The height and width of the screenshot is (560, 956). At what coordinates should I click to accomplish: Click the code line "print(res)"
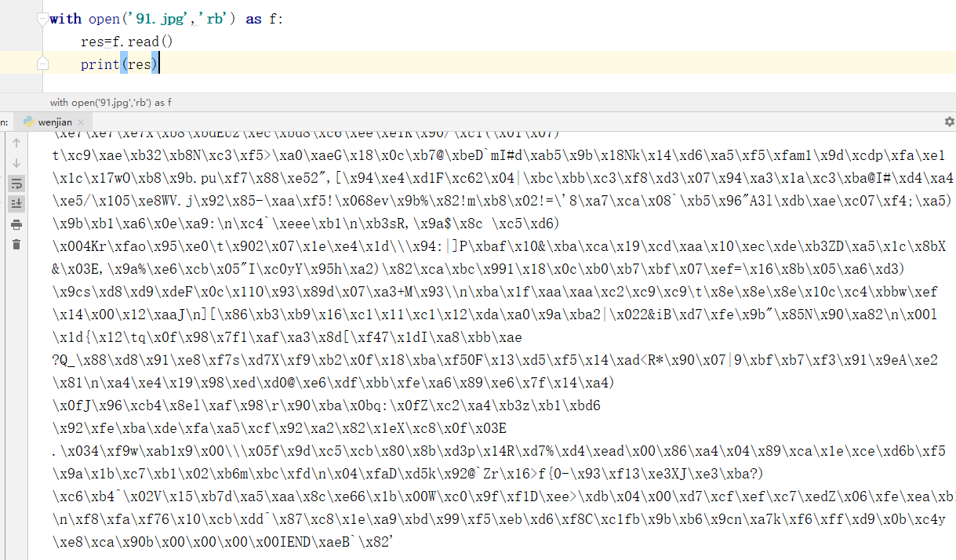[x=119, y=64]
